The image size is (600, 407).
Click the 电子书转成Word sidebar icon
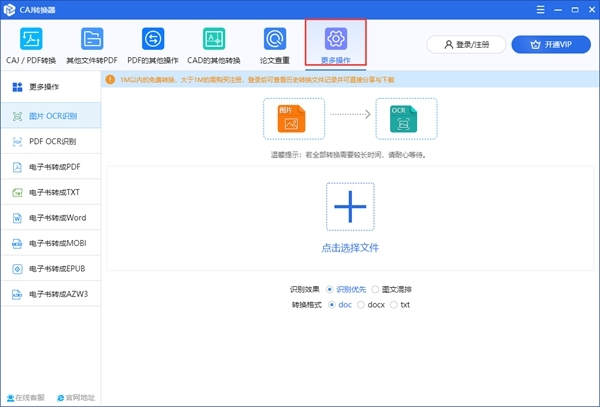[17, 218]
